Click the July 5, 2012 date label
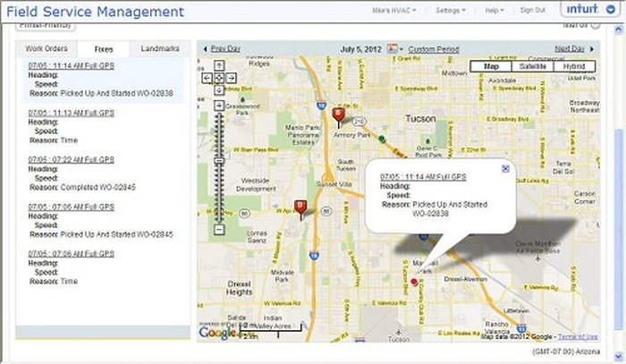 (360, 49)
